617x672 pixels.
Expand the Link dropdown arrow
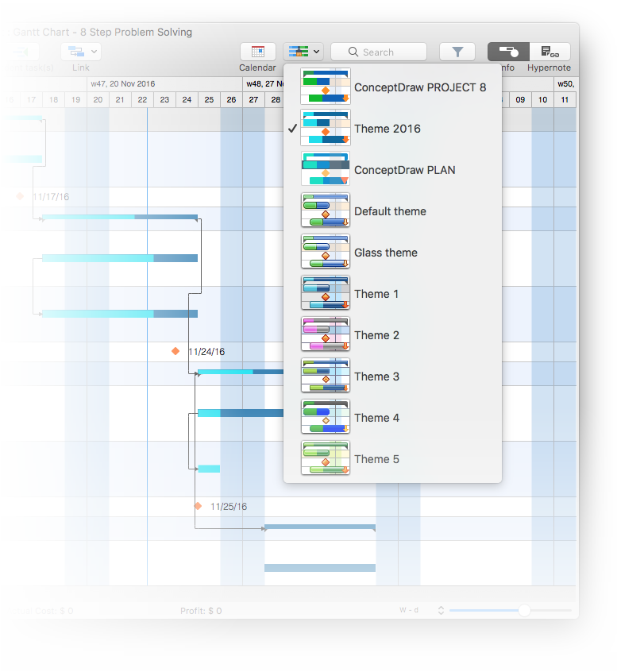(94, 52)
